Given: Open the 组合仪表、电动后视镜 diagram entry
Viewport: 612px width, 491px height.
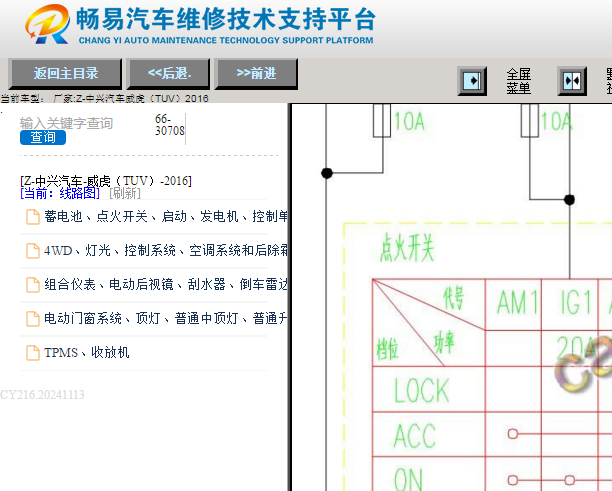Looking at the screenshot, I should coord(165,285).
